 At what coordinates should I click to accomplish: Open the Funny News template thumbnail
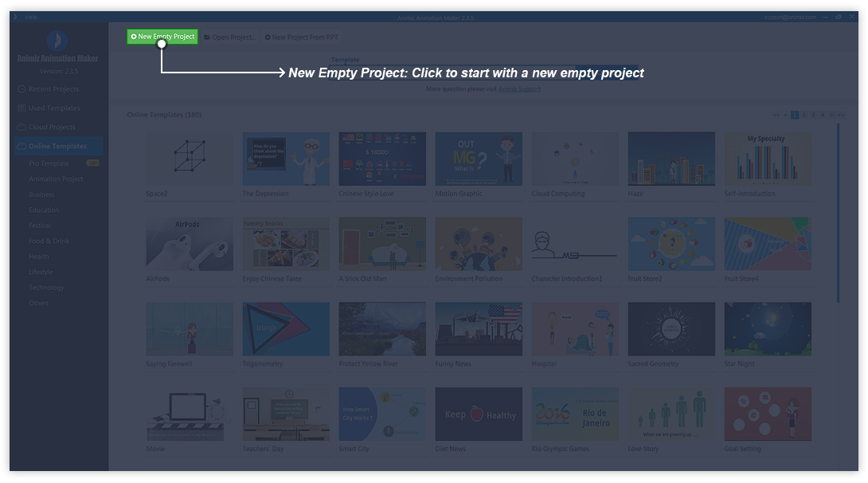(x=479, y=328)
